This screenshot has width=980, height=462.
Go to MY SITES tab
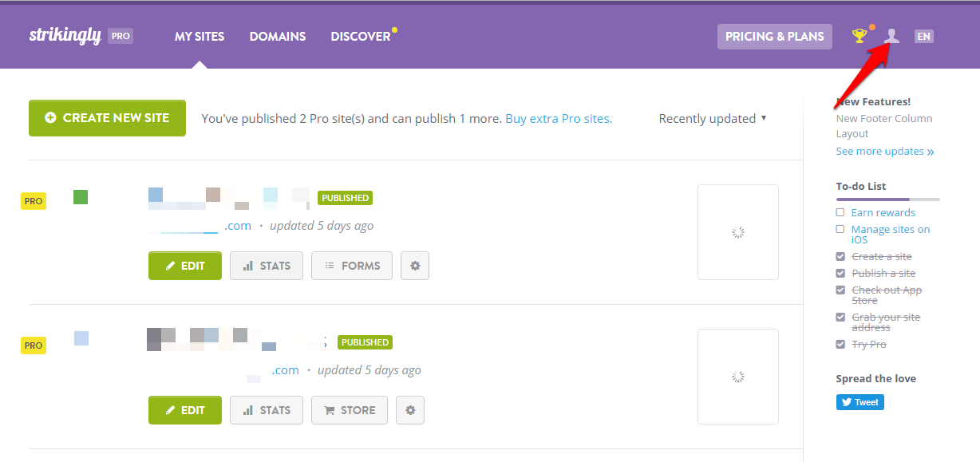pyautogui.click(x=200, y=36)
